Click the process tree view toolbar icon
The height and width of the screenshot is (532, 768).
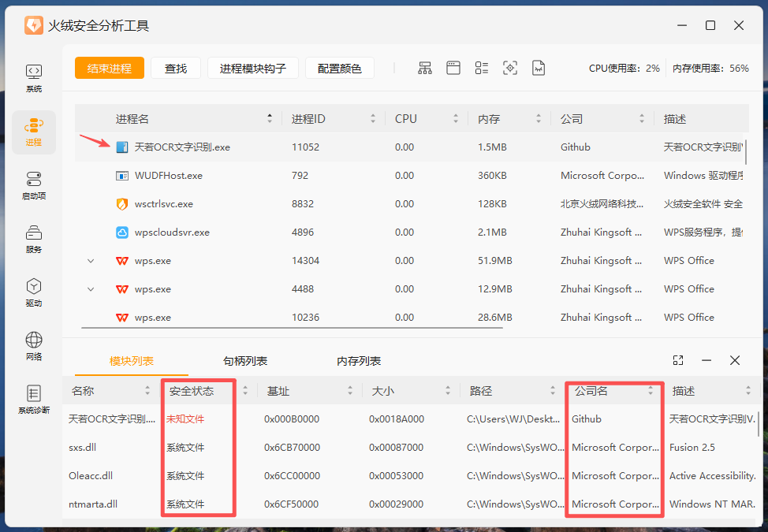click(x=425, y=68)
